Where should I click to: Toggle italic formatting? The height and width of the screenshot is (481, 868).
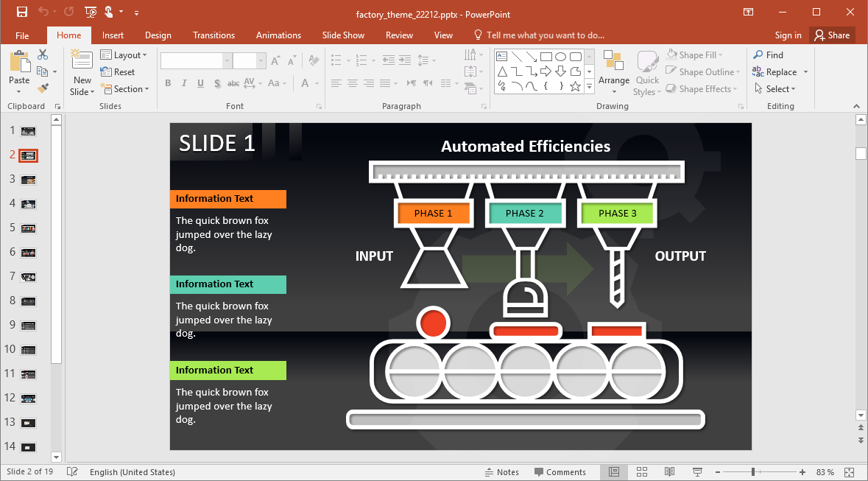[x=184, y=83]
